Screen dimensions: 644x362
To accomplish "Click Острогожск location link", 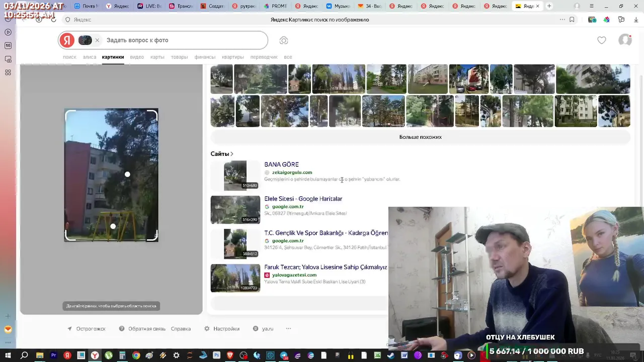I will pos(91,329).
